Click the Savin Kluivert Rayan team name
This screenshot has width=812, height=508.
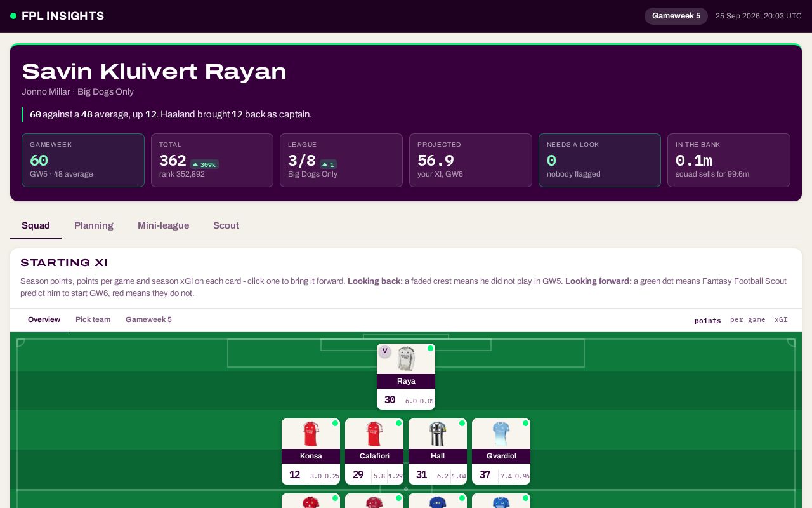pos(154,72)
